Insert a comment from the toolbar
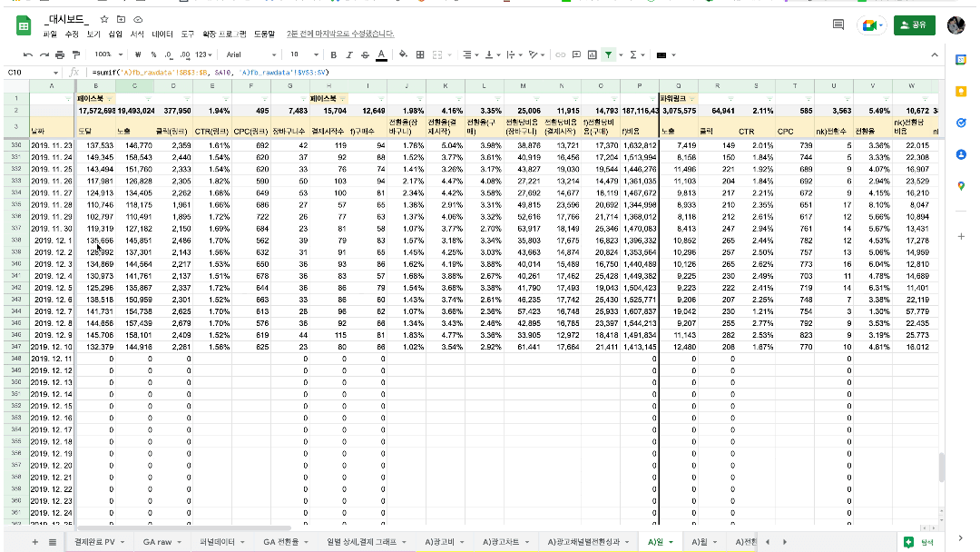Image resolution: width=980 pixels, height=552 pixels. pyautogui.click(x=576, y=55)
